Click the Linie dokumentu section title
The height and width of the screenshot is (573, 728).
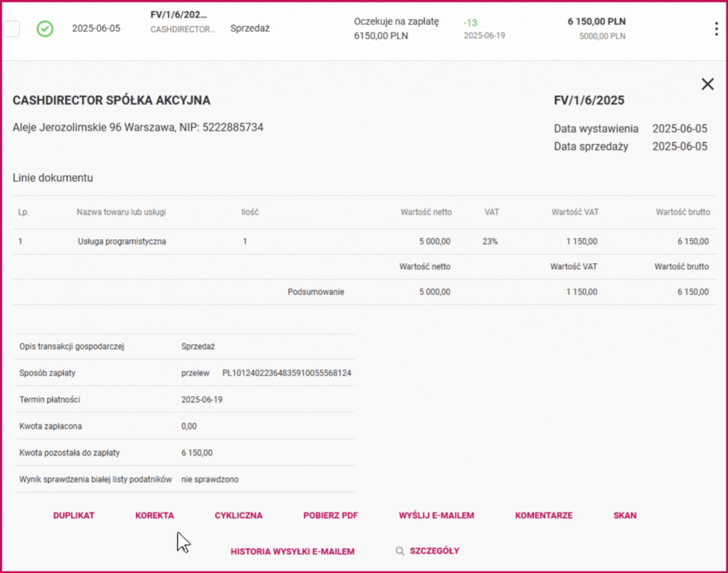coord(53,178)
